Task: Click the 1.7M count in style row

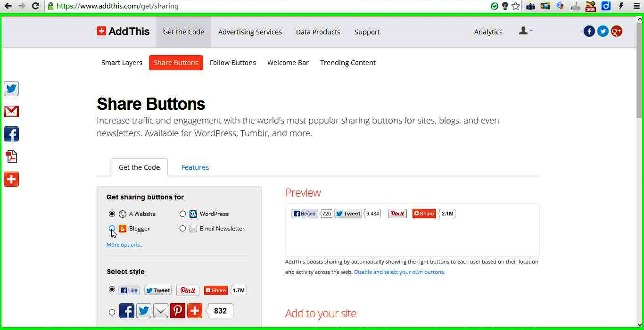Action: pyautogui.click(x=239, y=290)
